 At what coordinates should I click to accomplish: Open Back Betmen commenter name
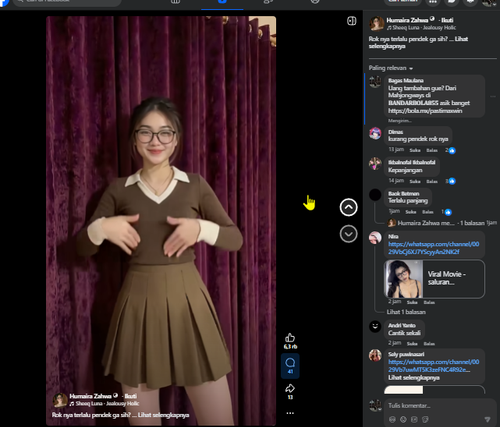pyautogui.click(x=404, y=194)
